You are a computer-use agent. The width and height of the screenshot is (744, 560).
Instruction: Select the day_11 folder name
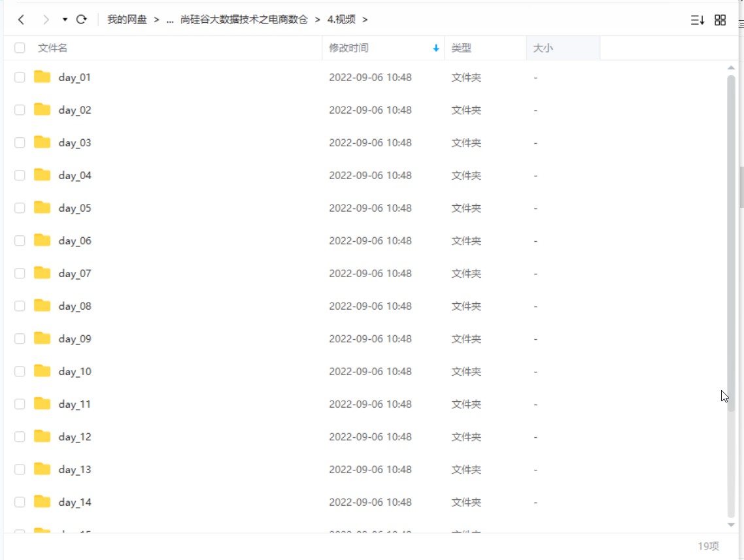click(x=75, y=404)
